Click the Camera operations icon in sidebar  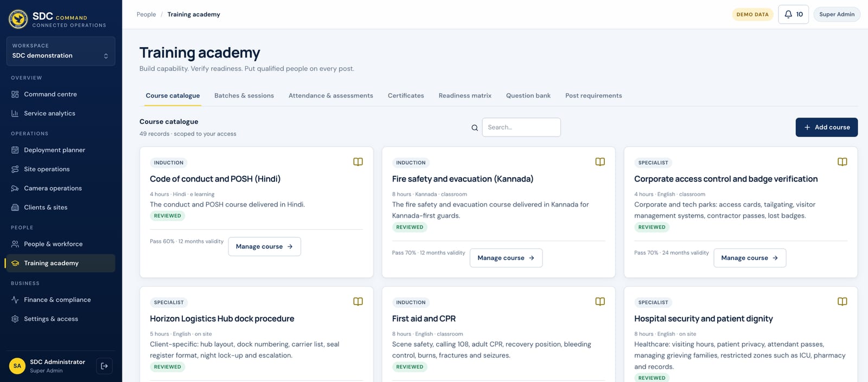pos(15,189)
